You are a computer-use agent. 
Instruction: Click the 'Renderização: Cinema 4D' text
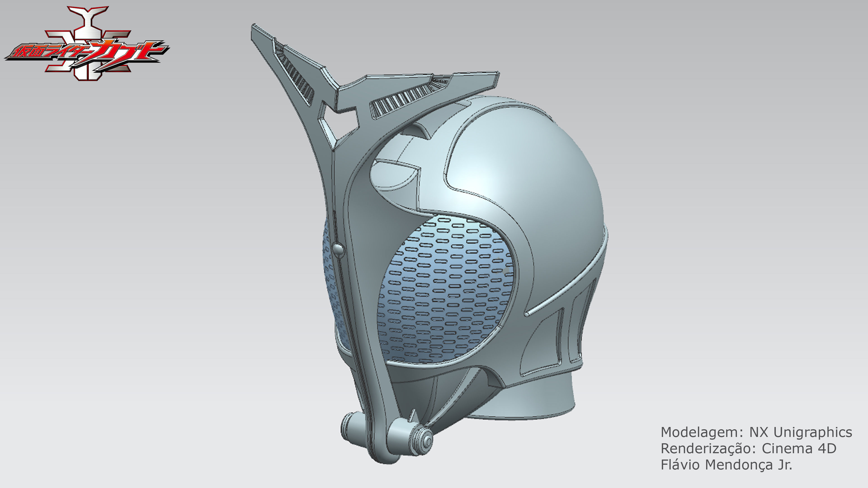[x=748, y=448]
